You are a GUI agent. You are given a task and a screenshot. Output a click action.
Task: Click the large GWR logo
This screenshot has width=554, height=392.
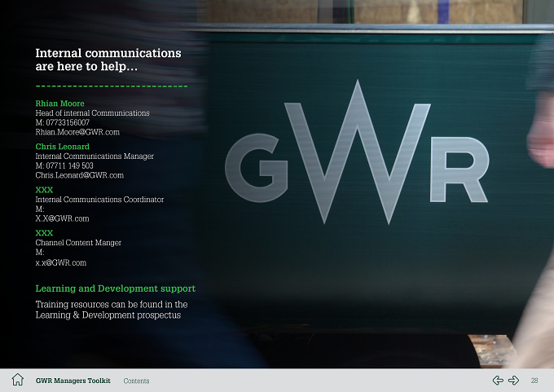pyautogui.click(x=357, y=152)
